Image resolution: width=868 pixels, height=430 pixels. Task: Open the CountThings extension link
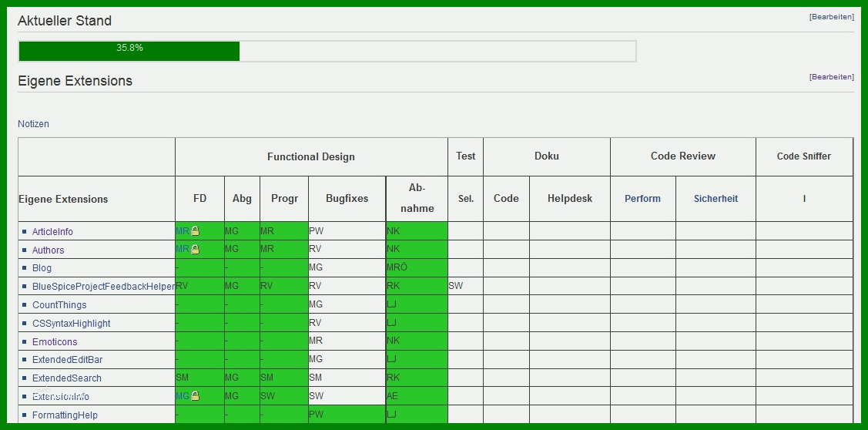coord(59,304)
